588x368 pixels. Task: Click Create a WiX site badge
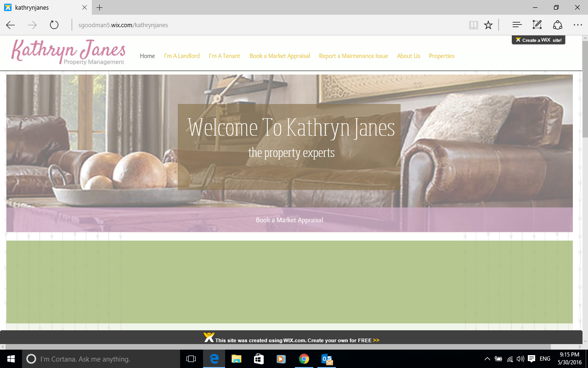[x=538, y=40]
